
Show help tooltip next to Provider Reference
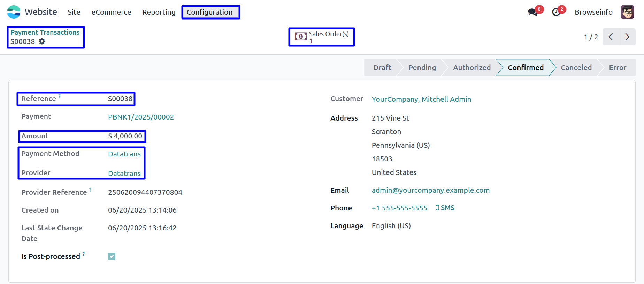pyautogui.click(x=90, y=190)
